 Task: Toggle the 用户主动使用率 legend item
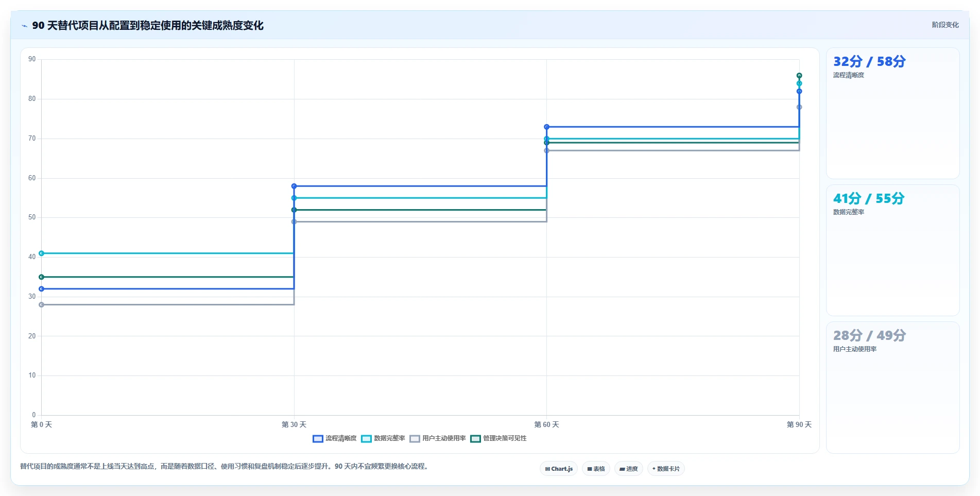tap(438, 438)
